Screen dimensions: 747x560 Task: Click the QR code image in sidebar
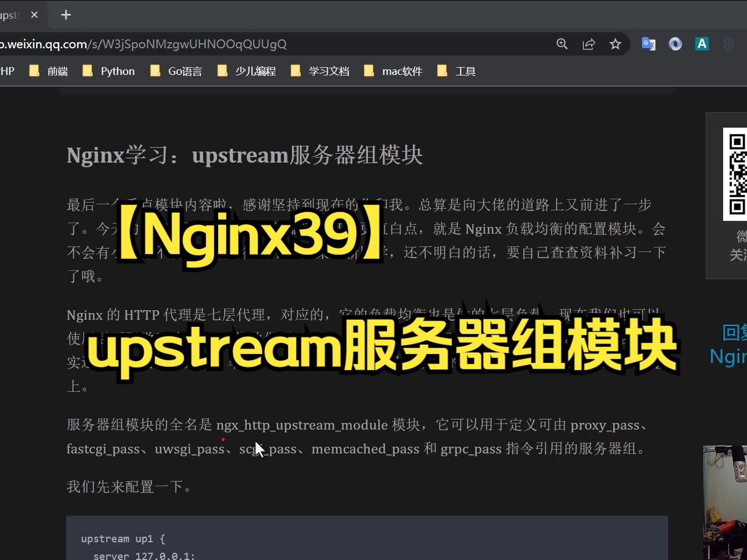click(735, 174)
